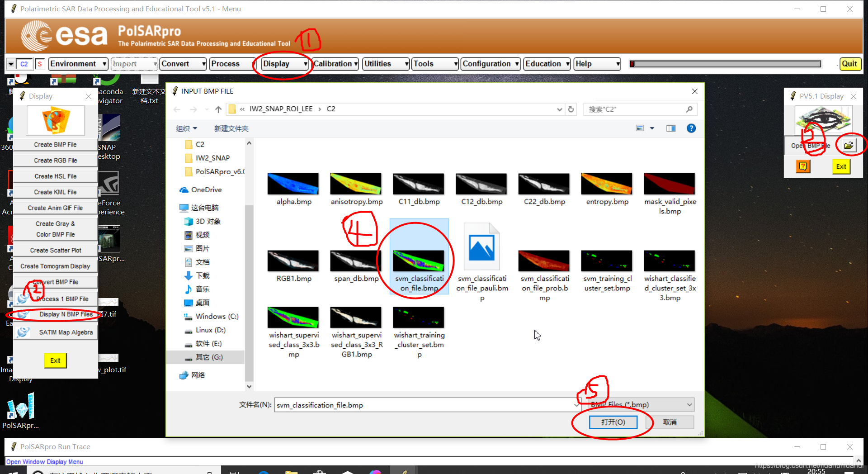Select wishart_supervised_class_3x3.bmp file
Image resolution: width=868 pixels, height=474 pixels.
click(x=293, y=332)
